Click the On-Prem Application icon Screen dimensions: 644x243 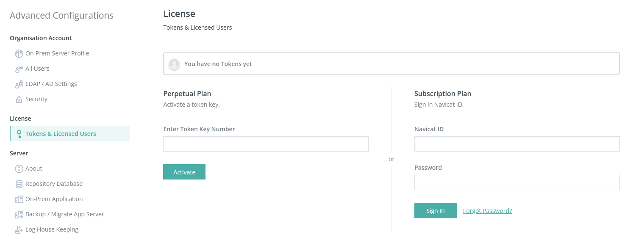click(x=19, y=199)
